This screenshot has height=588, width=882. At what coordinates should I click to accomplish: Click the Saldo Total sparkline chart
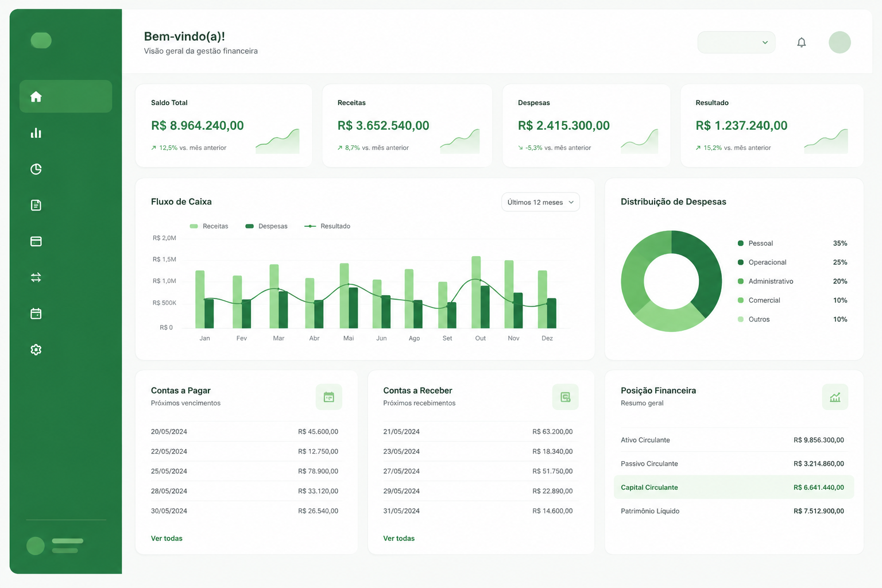pos(277,141)
